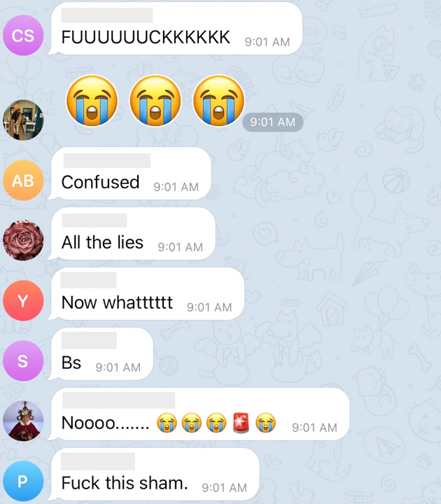Select the All the lies message
This screenshot has width=441, height=504.
coord(132,234)
